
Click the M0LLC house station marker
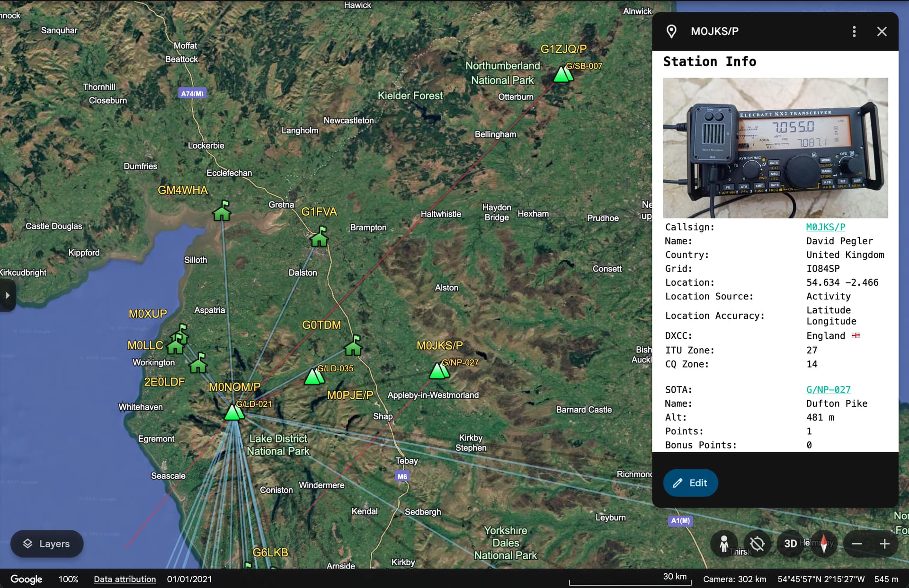tap(176, 344)
